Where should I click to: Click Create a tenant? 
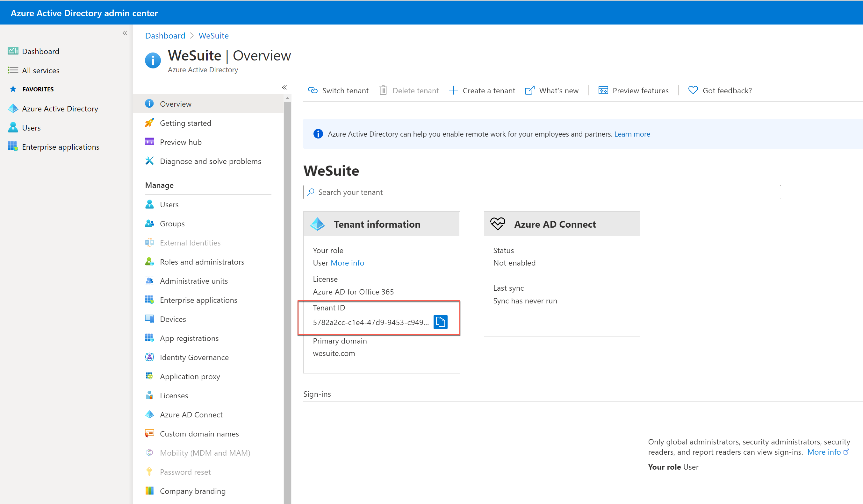click(x=482, y=90)
